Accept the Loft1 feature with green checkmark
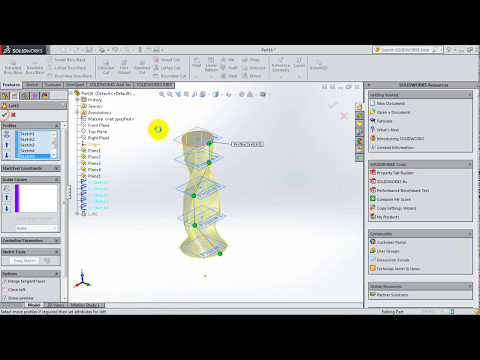480x360 pixels. tap(4, 115)
